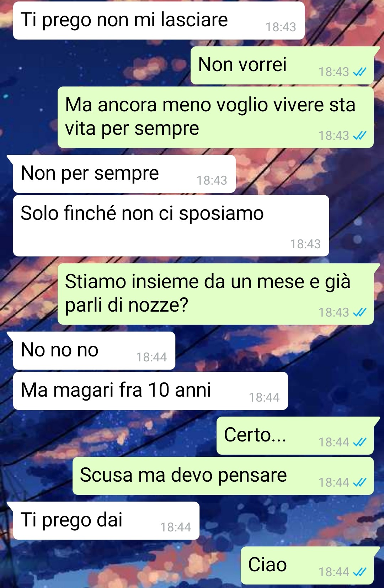
Task: Click the read ticks beside 'parli di nozze?'
Action: [359, 312]
